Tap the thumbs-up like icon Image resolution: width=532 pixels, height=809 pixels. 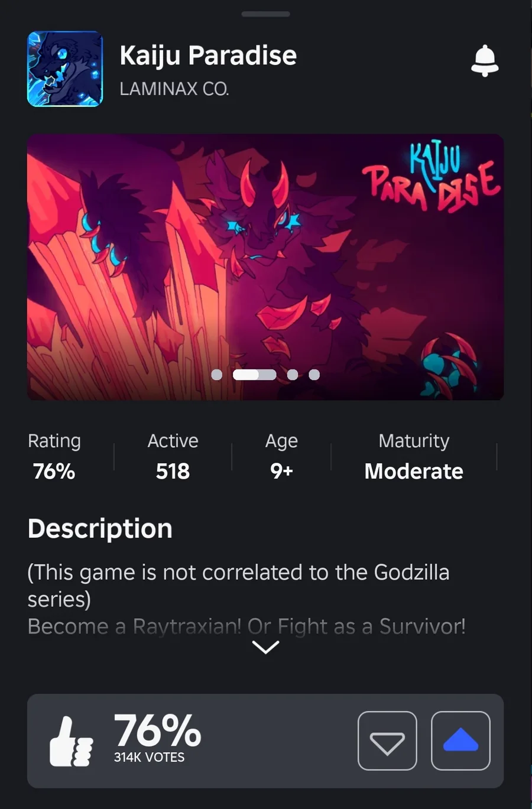(x=71, y=742)
